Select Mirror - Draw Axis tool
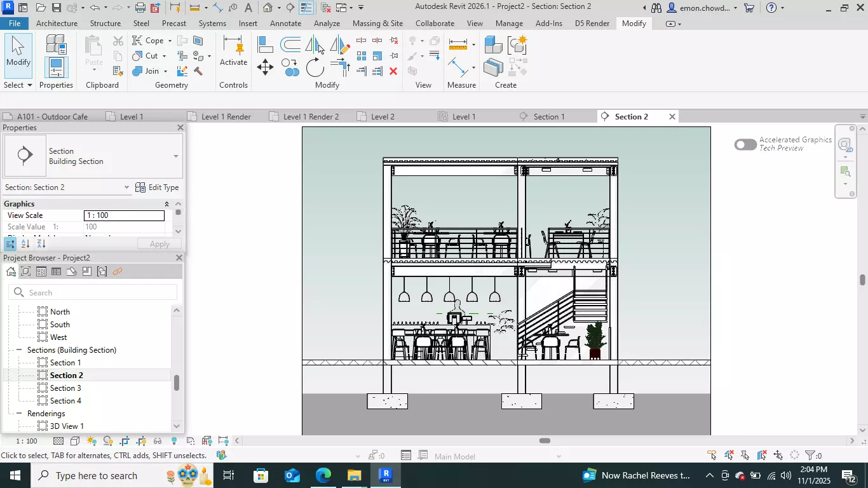 coord(341,44)
